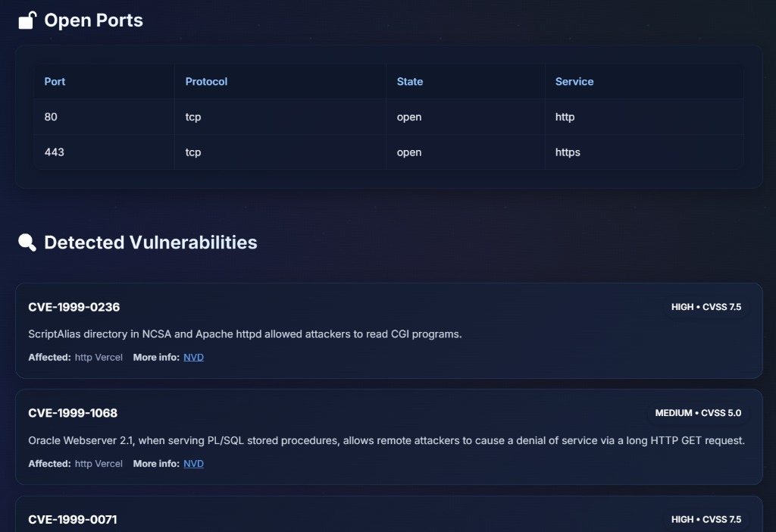This screenshot has width=776, height=532.
Task: Click the open padlock icon beside Open Ports
Action: point(28,20)
